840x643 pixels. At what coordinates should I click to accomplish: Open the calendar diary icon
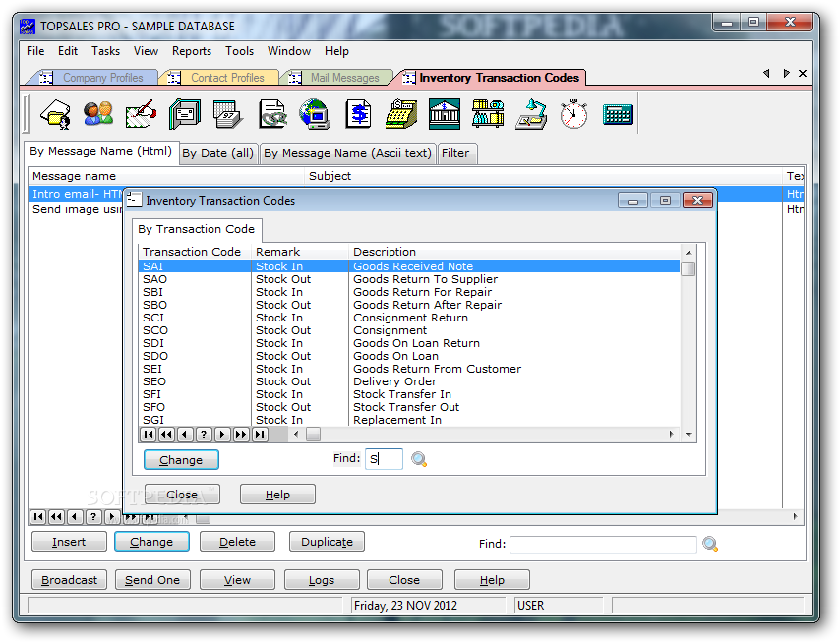[227, 114]
